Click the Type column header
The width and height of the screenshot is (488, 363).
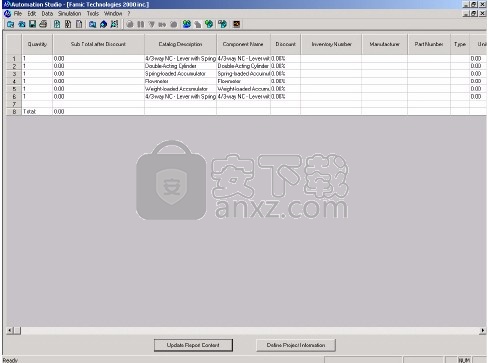tap(460, 44)
